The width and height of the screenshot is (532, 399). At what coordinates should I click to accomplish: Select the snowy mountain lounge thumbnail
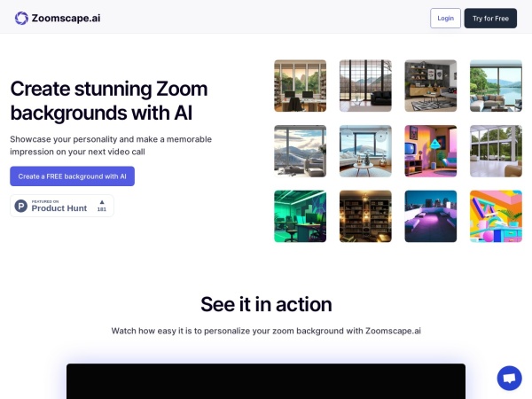tap(300, 151)
